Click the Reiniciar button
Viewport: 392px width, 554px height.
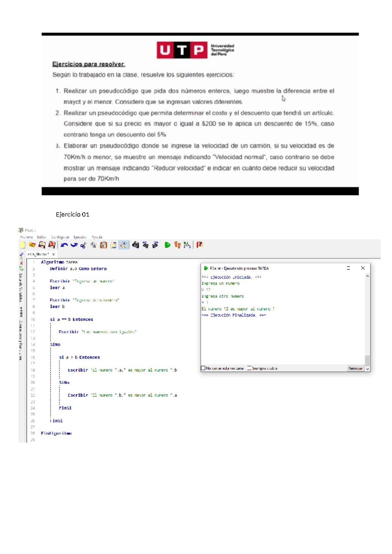coord(355,368)
